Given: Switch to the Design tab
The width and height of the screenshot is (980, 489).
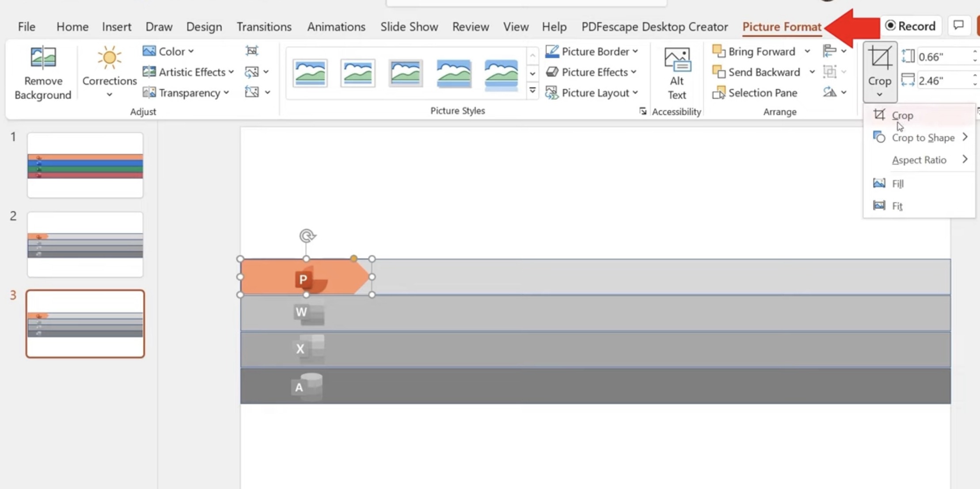Looking at the screenshot, I should coord(204,27).
